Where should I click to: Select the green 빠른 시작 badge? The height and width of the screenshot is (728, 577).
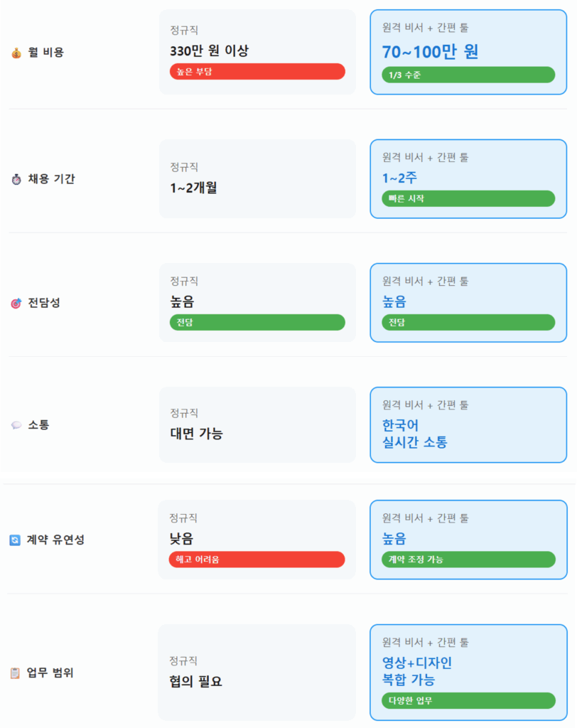click(468, 198)
